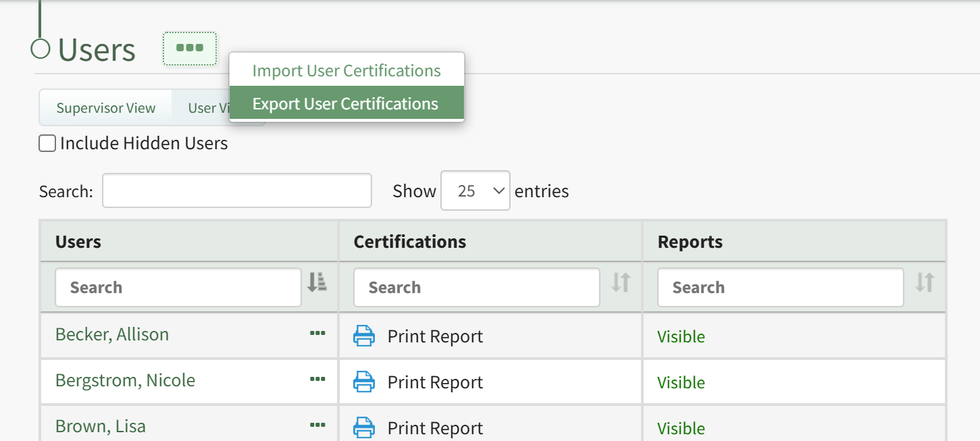Click the Users page heading
The height and width of the screenshot is (441, 980).
tap(97, 49)
